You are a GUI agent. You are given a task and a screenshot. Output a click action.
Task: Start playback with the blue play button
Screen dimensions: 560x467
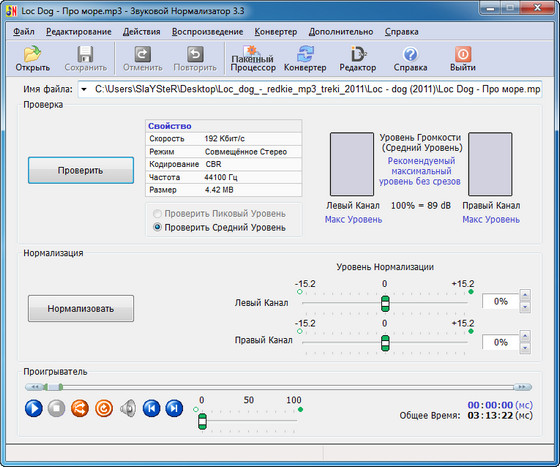point(34,408)
